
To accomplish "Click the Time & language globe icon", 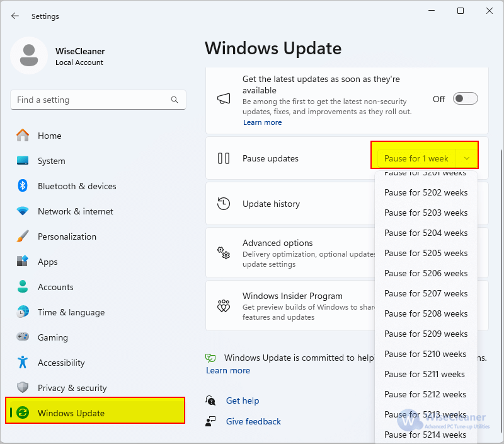I will [x=23, y=312].
